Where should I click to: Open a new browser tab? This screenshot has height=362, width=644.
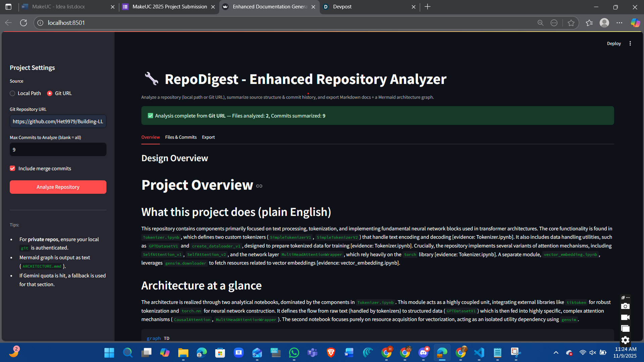427,7
